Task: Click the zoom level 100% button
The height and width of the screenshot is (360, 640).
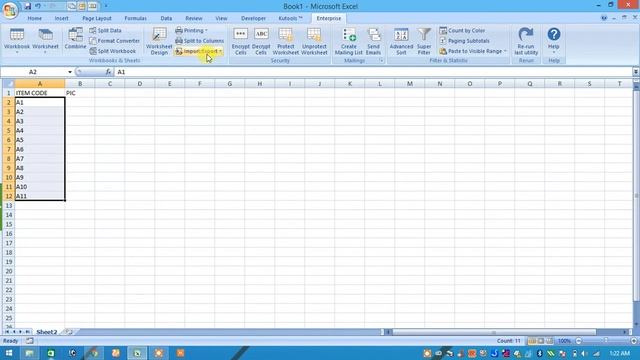Action: pos(564,341)
